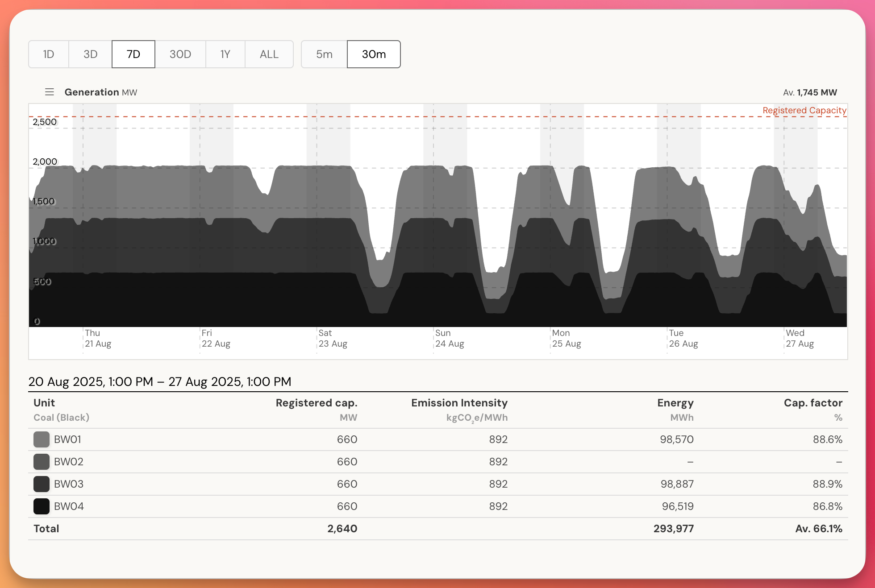
Task: Show ALL time range data
Action: [269, 54]
